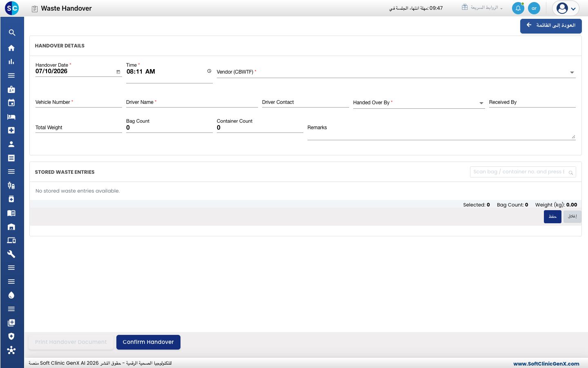Image resolution: width=588 pixels, height=368 pixels.
Task: Click the Confirm Handover button
Action: click(148, 342)
